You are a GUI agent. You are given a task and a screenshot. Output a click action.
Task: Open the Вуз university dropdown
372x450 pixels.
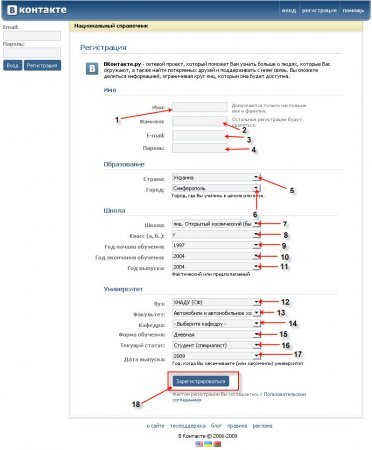[x=216, y=302]
